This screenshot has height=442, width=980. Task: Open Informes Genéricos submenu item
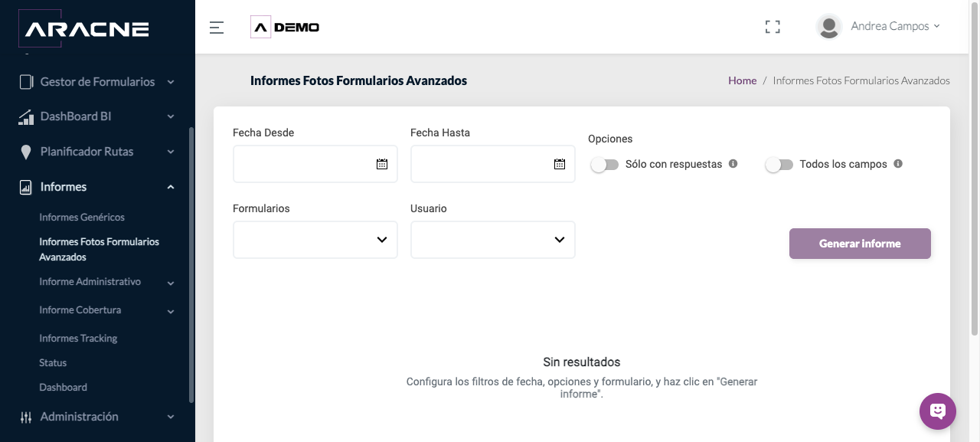82,218
